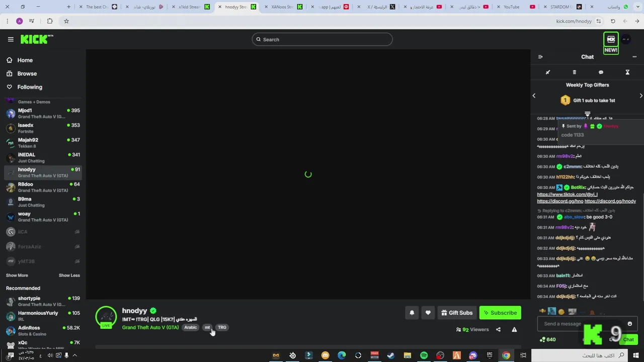The width and height of the screenshot is (644, 362).
Task: Open shortypie recommended channel
Action: [x=43, y=301]
